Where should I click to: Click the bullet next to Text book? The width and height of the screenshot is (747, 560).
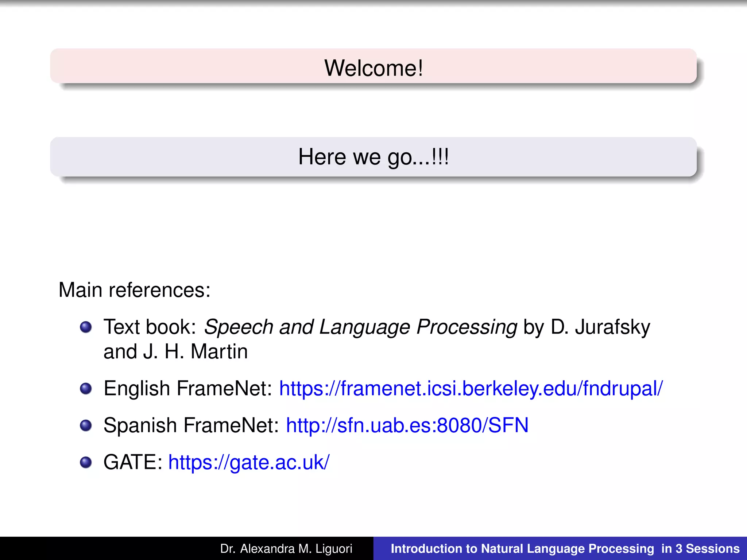click(x=86, y=327)
